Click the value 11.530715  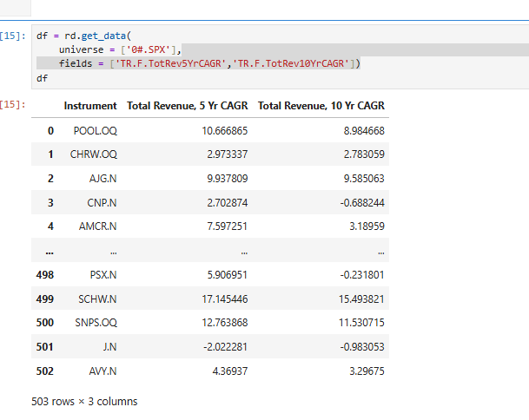click(x=361, y=323)
